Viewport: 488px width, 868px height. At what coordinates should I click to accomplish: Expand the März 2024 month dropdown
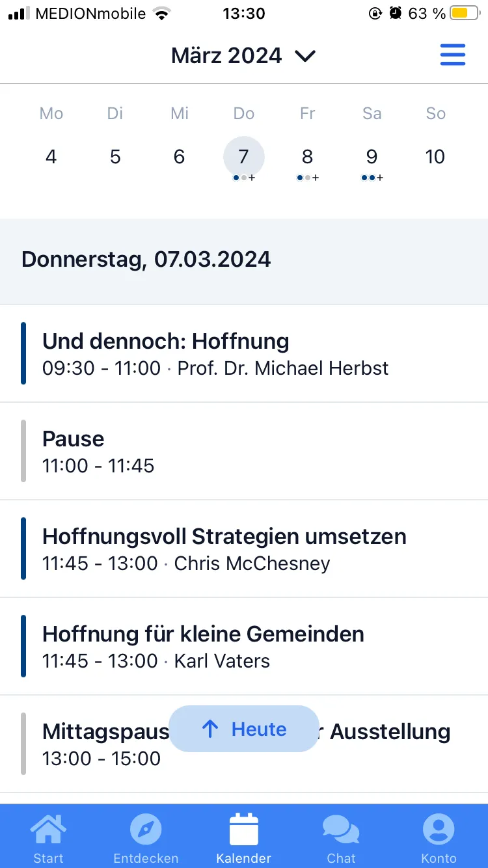(226, 56)
